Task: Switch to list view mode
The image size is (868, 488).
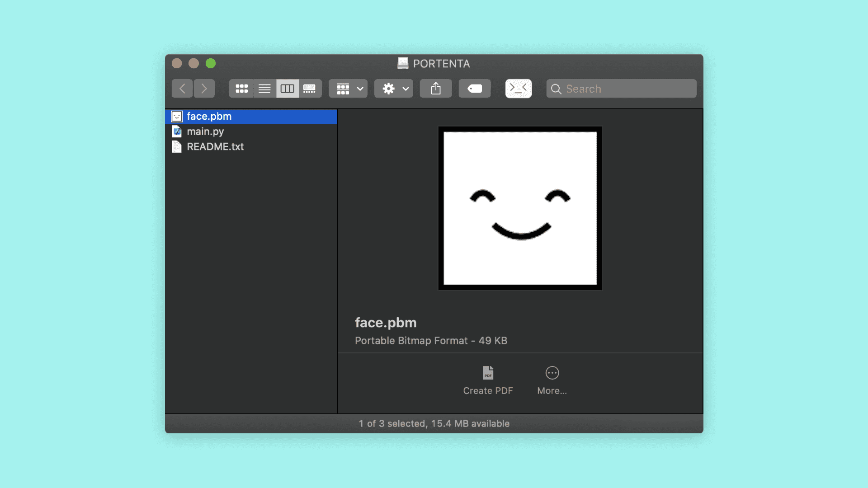Action: [x=264, y=89]
